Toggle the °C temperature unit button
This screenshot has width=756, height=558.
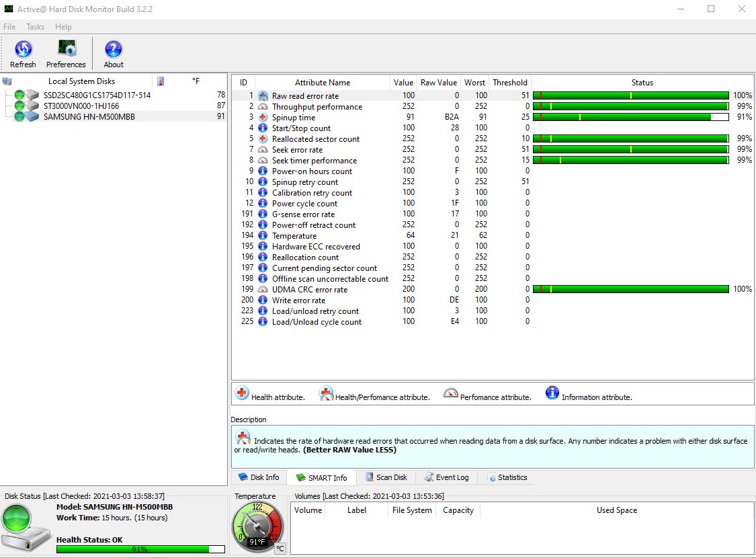[280, 549]
